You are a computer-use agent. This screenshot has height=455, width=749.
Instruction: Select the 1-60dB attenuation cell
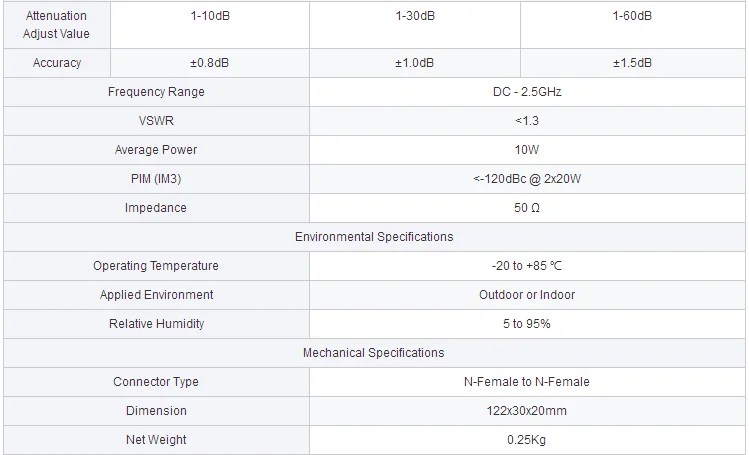[632, 16]
